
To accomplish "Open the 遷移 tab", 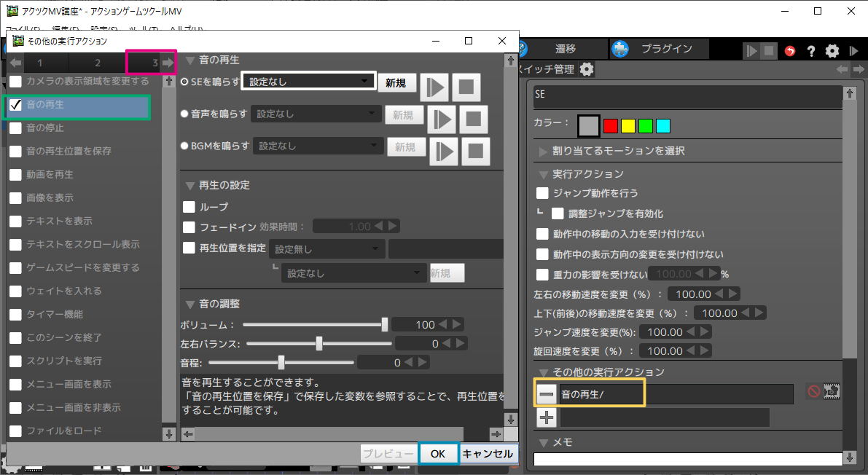I will coord(565,49).
